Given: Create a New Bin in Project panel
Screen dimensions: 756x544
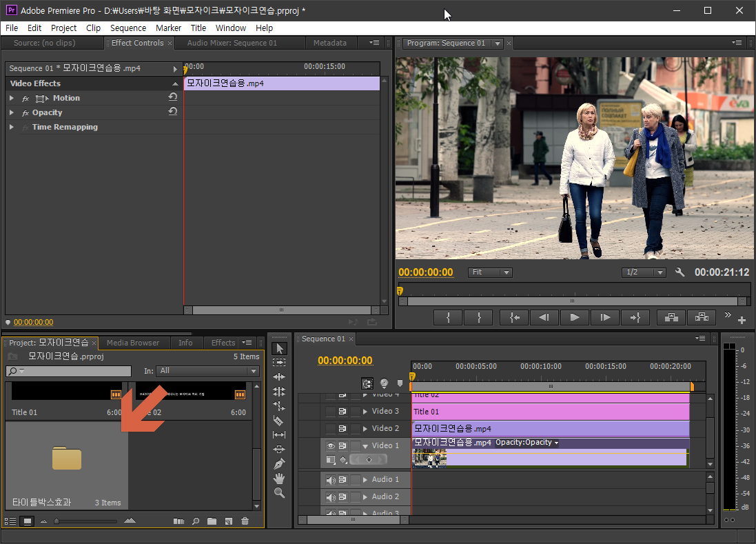Looking at the screenshot, I should (212, 521).
